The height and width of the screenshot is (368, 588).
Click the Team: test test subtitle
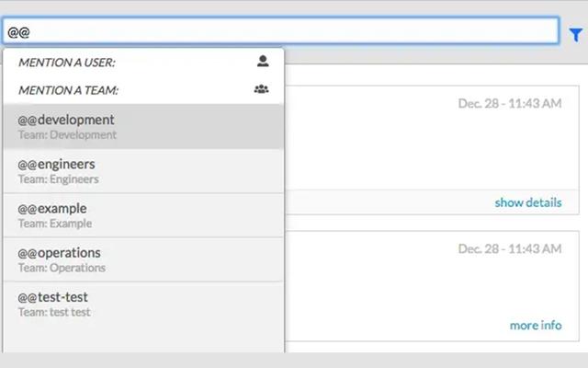tap(54, 313)
